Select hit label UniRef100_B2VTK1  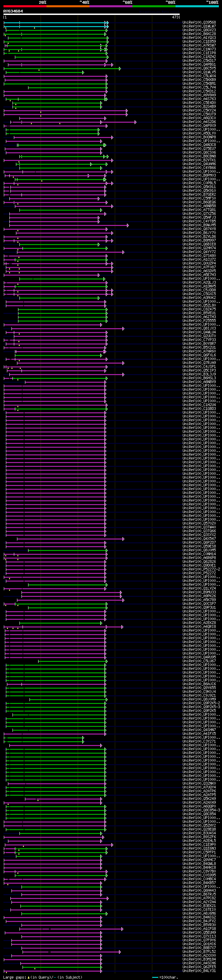199,160
